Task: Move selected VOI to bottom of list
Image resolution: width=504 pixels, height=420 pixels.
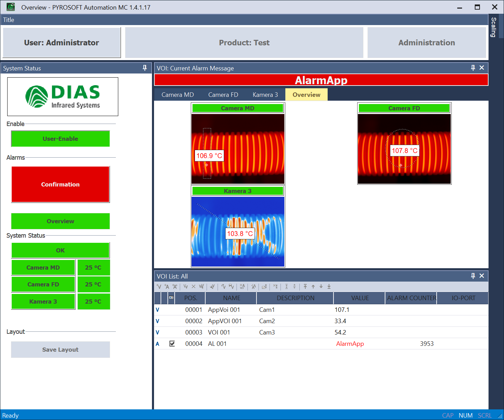Action: tap(329, 286)
